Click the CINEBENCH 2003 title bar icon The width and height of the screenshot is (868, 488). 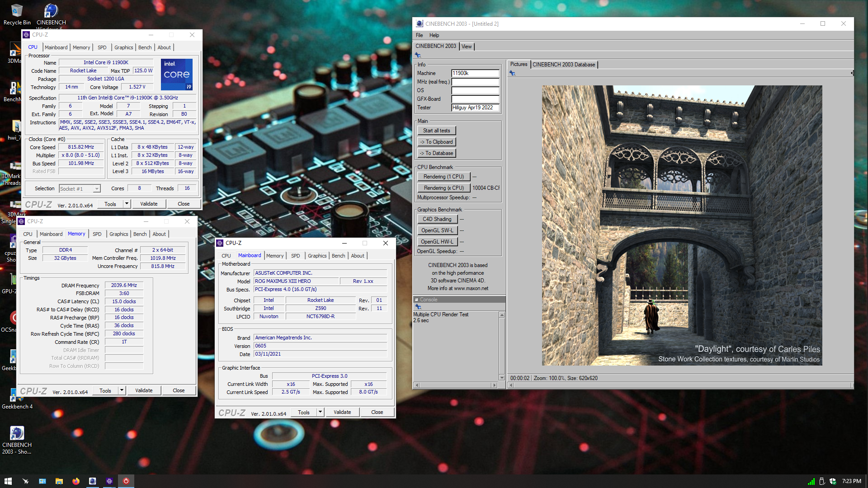[x=420, y=23]
